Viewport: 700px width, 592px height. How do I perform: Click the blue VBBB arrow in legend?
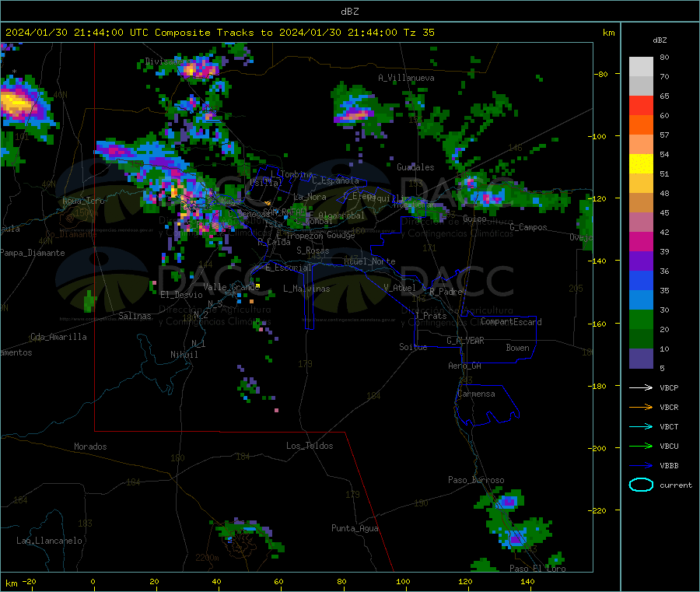pos(641,466)
